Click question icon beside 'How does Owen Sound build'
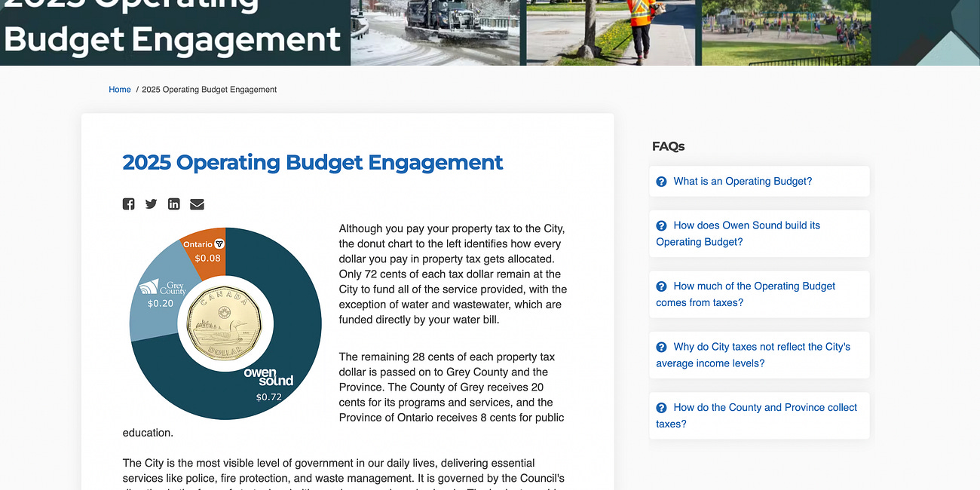The height and width of the screenshot is (490, 980). pyautogui.click(x=661, y=225)
